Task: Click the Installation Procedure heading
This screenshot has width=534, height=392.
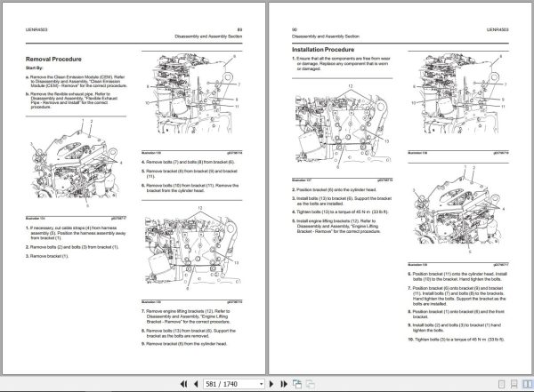Action: [323, 50]
